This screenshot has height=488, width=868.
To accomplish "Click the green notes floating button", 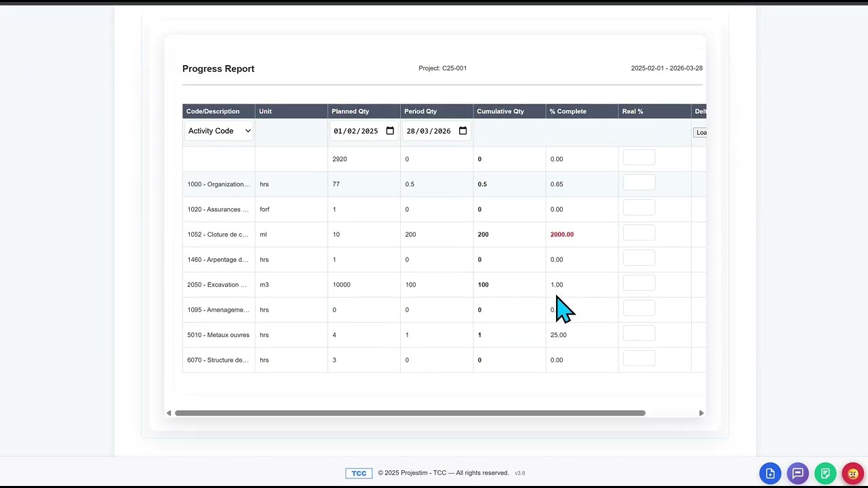I will point(825,474).
